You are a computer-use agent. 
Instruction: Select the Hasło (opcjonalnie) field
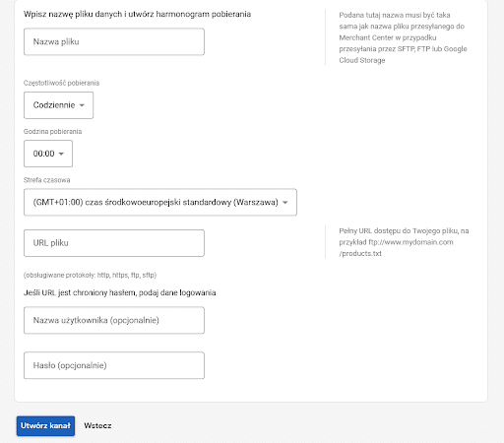coord(114,365)
